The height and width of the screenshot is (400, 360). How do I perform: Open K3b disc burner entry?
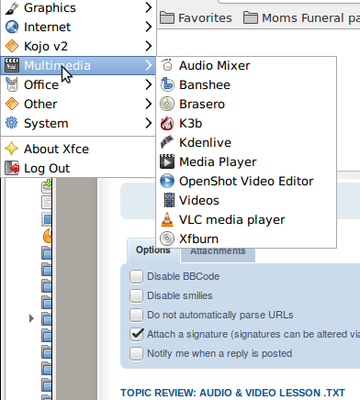click(246, 123)
